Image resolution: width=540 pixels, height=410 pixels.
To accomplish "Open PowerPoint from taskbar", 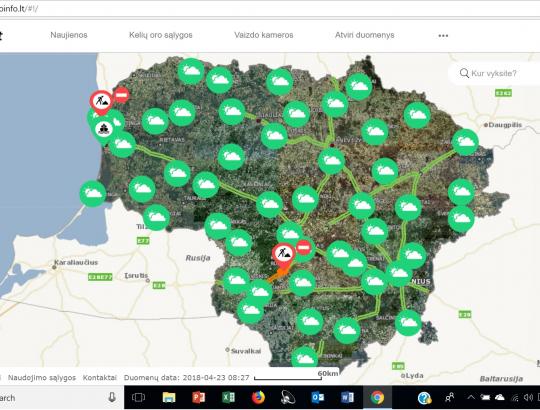I will [198, 398].
